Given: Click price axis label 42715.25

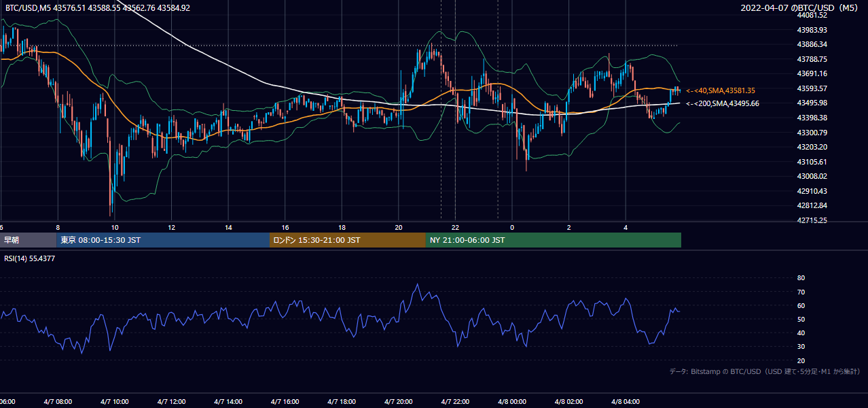Looking at the screenshot, I should tap(812, 220).
